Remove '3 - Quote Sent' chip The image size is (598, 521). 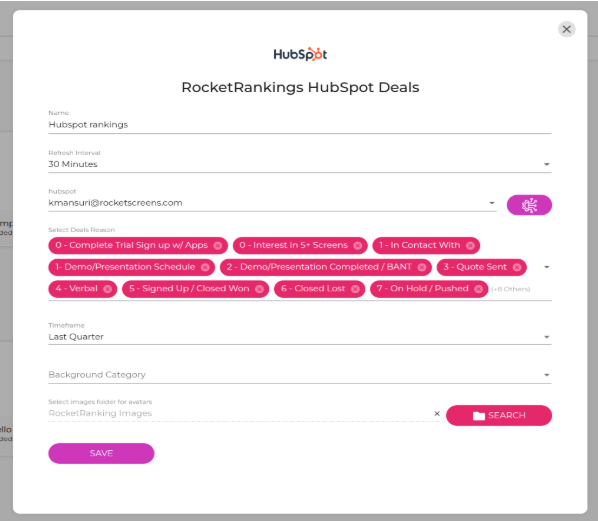(x=517, y=267)
